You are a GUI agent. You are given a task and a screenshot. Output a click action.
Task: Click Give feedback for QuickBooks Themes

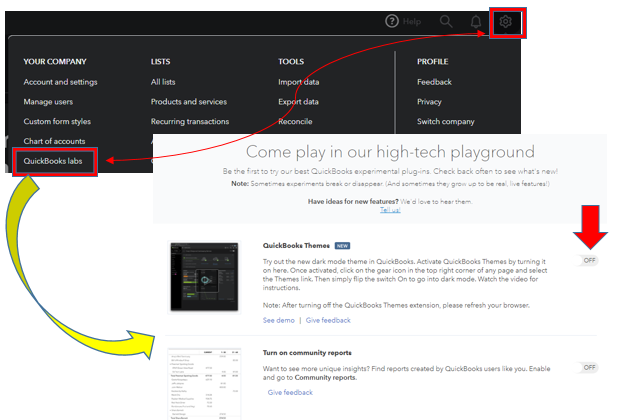[328, 320]
